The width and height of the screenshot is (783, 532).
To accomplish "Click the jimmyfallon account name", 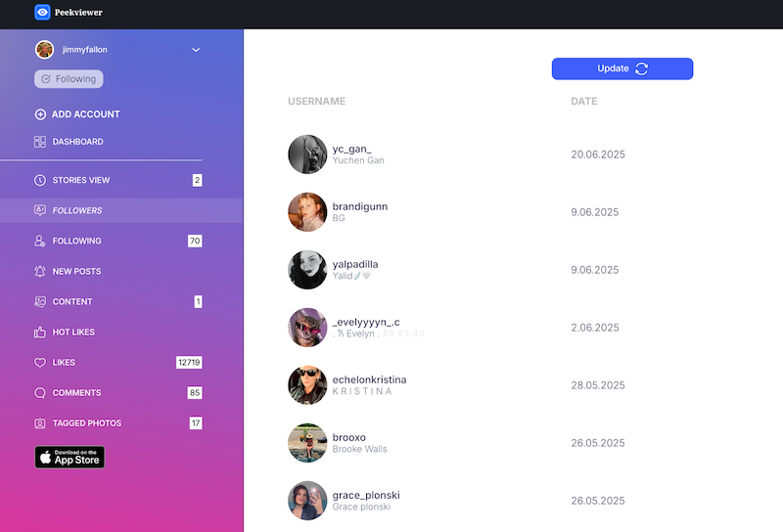I will [x=85, y=50].
